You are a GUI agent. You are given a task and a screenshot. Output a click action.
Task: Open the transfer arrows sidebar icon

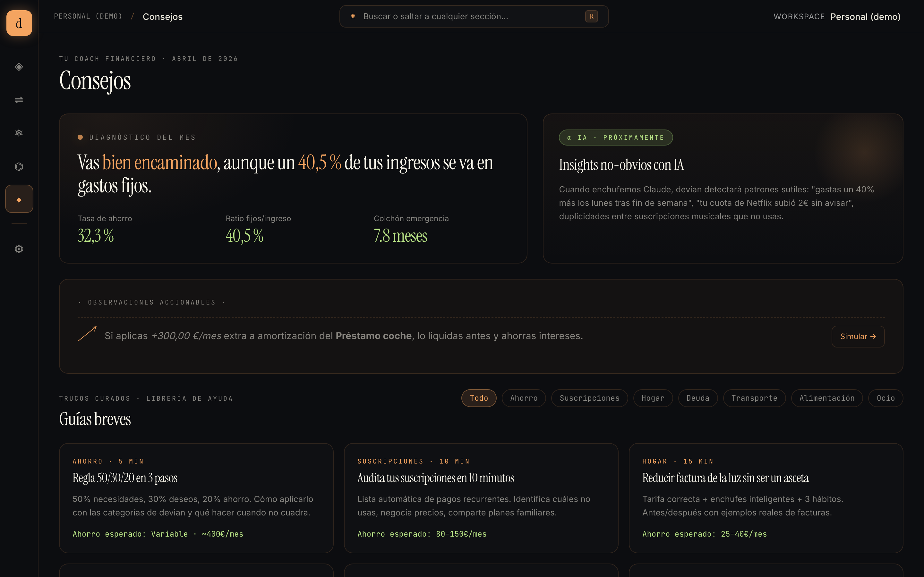[x=19, y=100]
